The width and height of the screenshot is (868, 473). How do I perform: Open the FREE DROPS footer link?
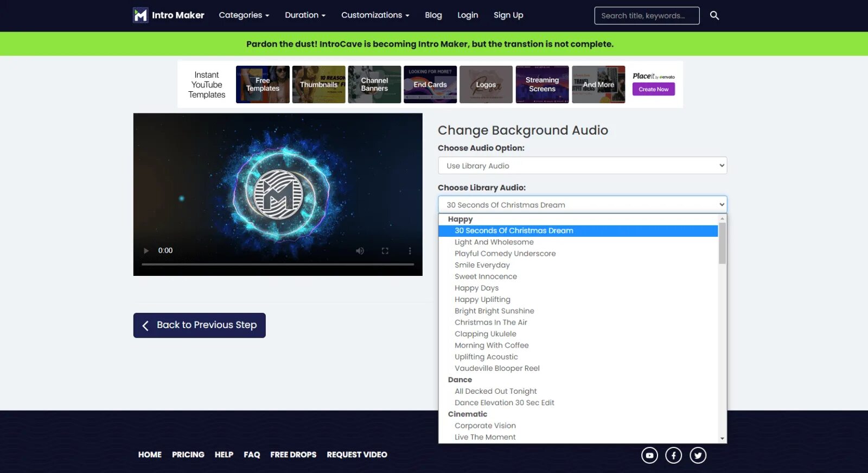pos(293,455)
